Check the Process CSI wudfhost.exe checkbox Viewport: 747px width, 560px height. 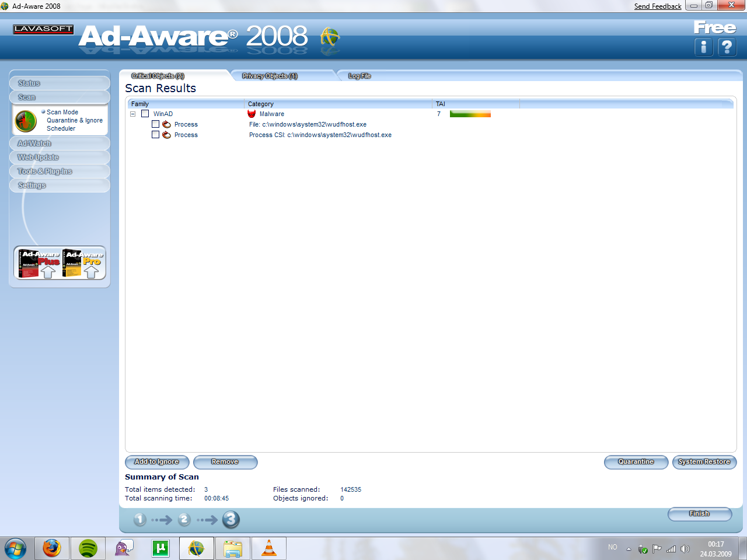click(x=155, y=135)
